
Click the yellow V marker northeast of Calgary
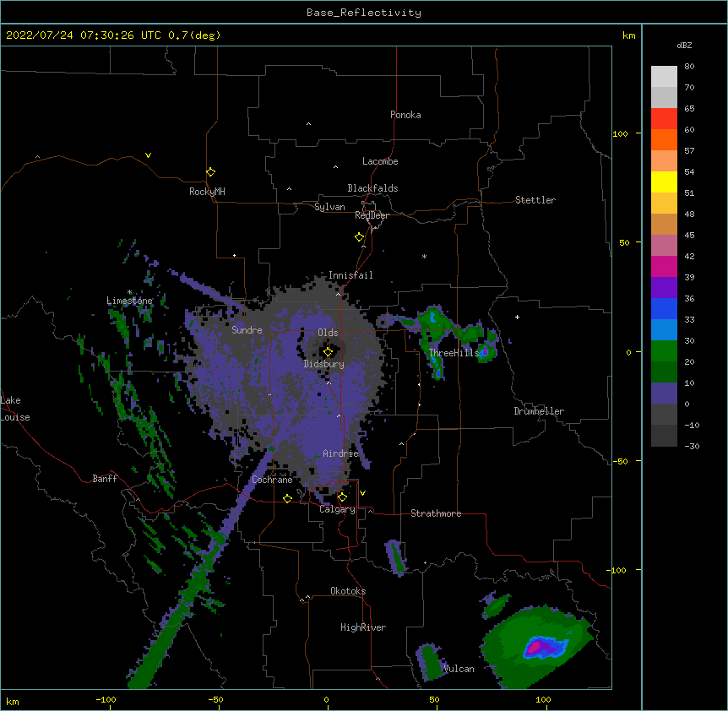point(362,493)
